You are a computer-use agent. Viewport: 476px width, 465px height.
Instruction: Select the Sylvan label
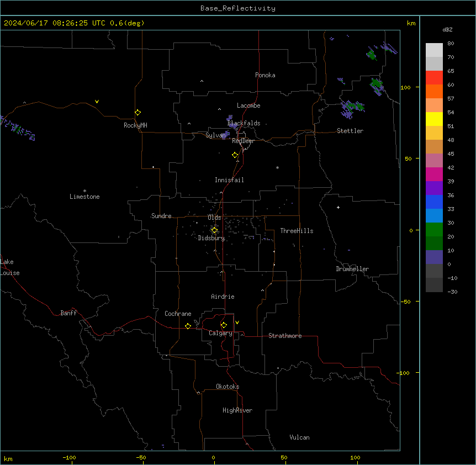[215, 135]
